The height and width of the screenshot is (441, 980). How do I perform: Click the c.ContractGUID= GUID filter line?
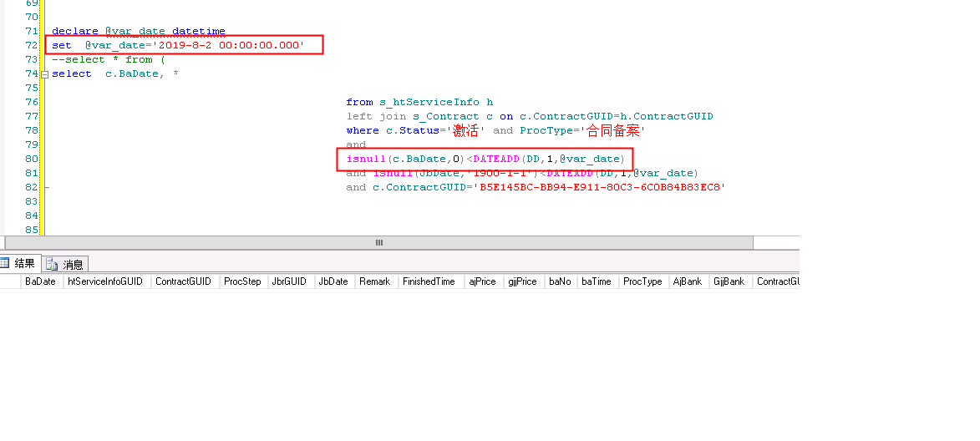536,187
